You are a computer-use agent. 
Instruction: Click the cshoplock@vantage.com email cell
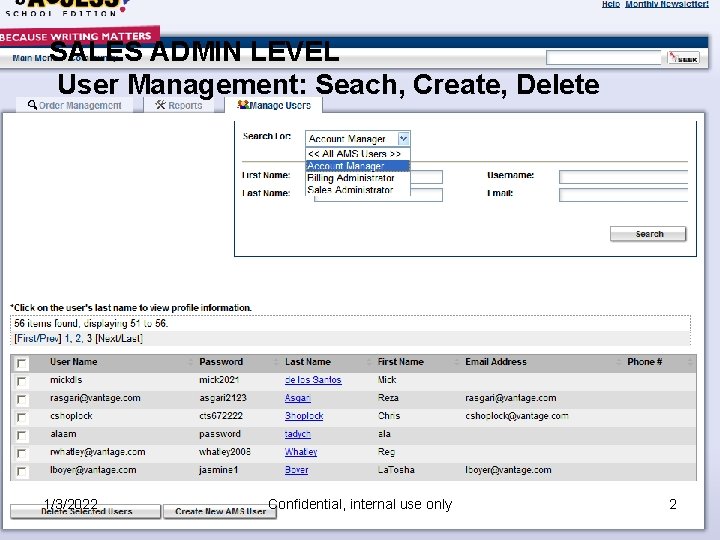[x=517, y=416]
